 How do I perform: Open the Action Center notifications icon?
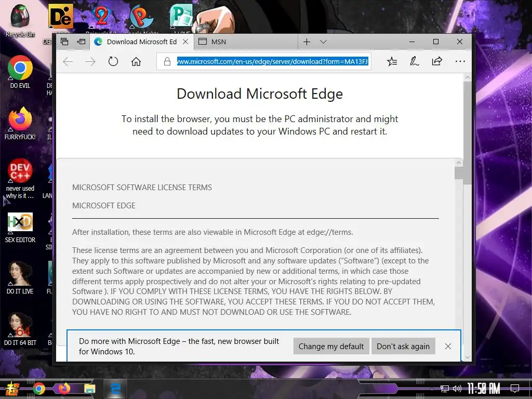click(515, 389)
